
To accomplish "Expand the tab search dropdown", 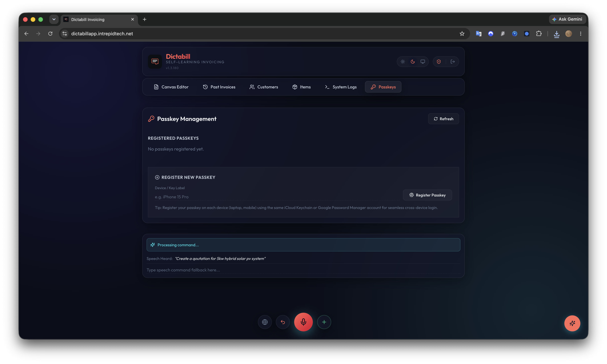I will tap(54, 19).
